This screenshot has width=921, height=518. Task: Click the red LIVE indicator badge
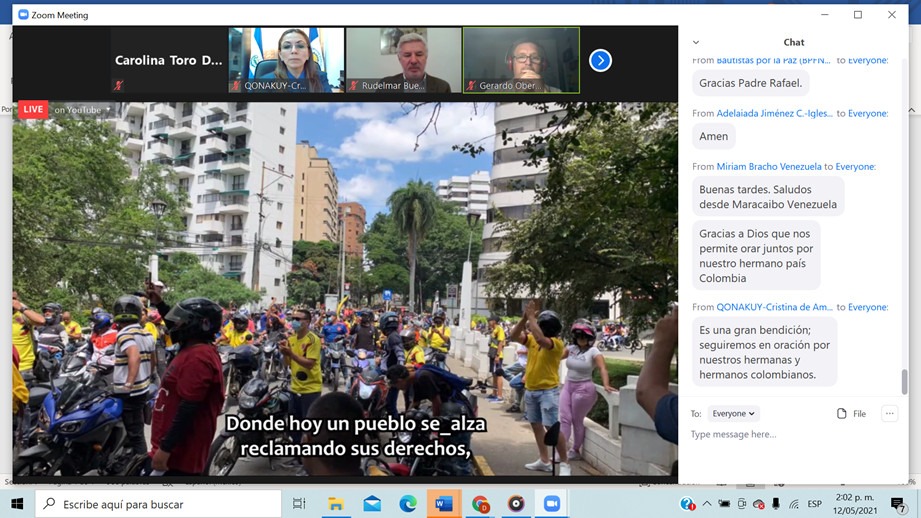point(33,109)
